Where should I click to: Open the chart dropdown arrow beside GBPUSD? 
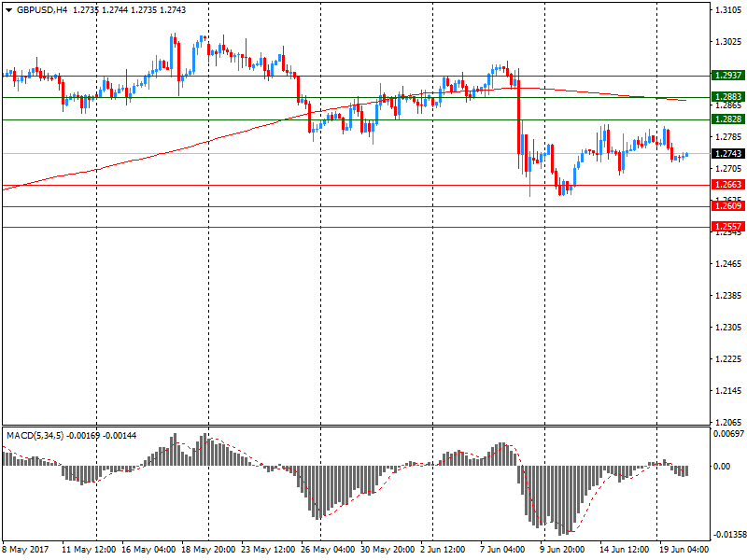click(x=9, y=10)
